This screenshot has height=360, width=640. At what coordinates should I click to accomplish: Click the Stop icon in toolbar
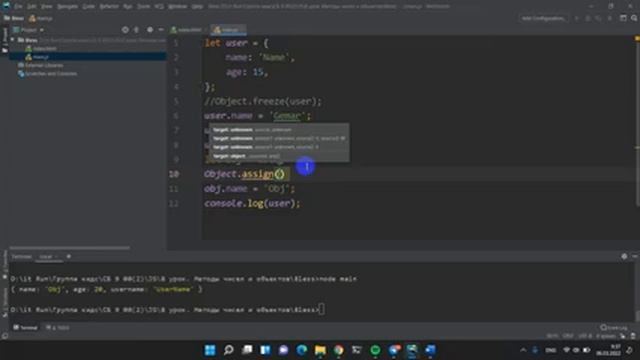point(610,18)
